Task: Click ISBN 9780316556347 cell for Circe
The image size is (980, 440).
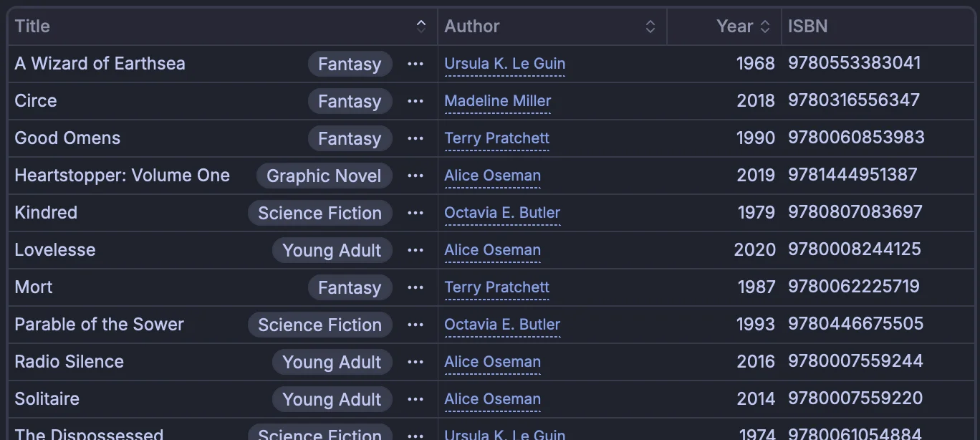Action: (854, 100)
